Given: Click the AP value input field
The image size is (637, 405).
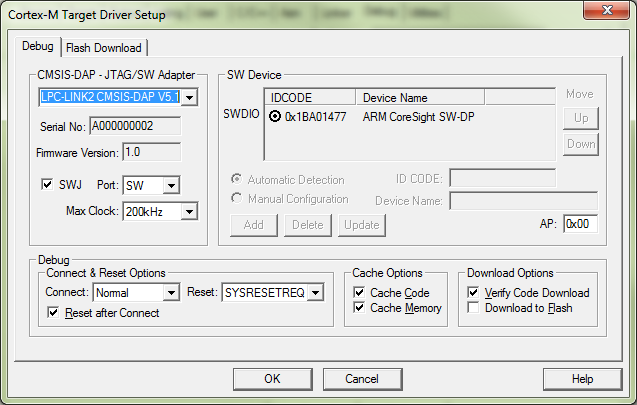Looking at the screenshot, I should pyautogui.click(x=581, y=224).
